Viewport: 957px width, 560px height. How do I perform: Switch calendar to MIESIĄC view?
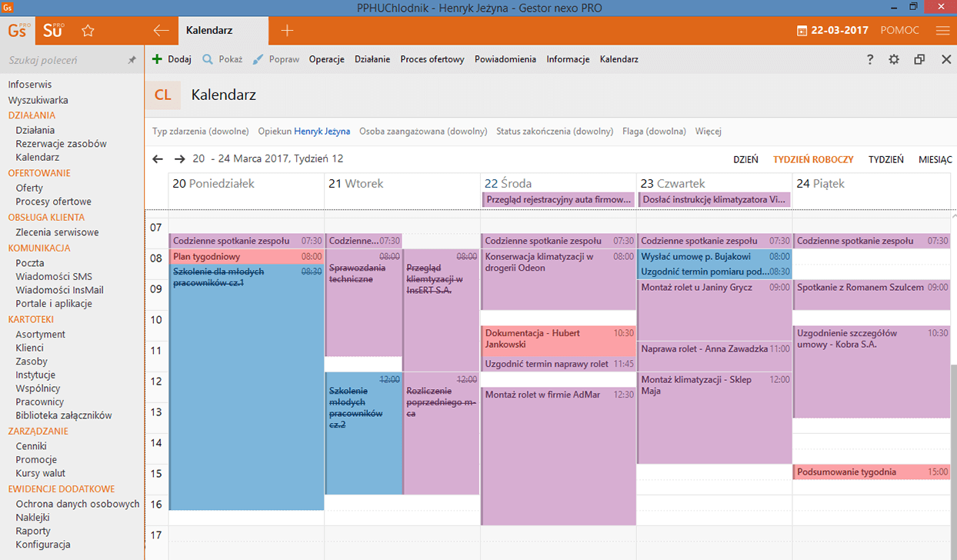pos(935,159)
